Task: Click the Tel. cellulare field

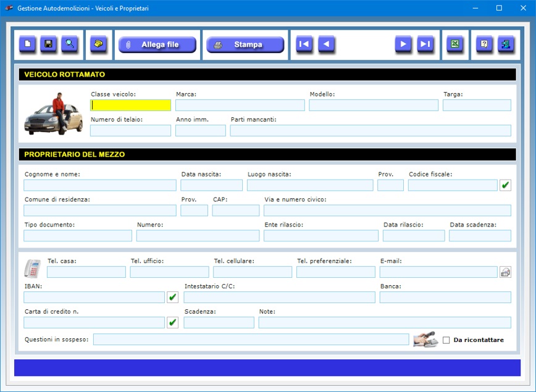Action: click(x=253, y=272)
